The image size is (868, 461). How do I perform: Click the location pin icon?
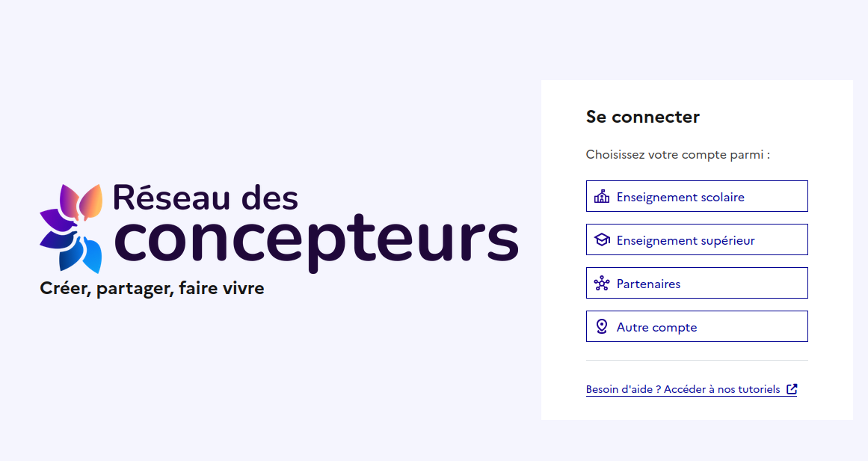point(602,327)
